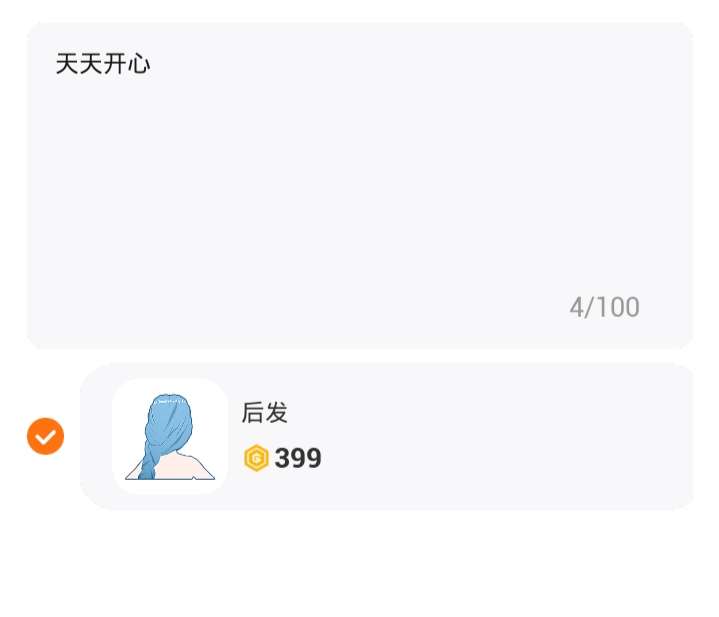The width and height of the screenshot is (719, 617).
Task: Open the 后发 item card
Action: pyautogui.click(x=387, y=436)
